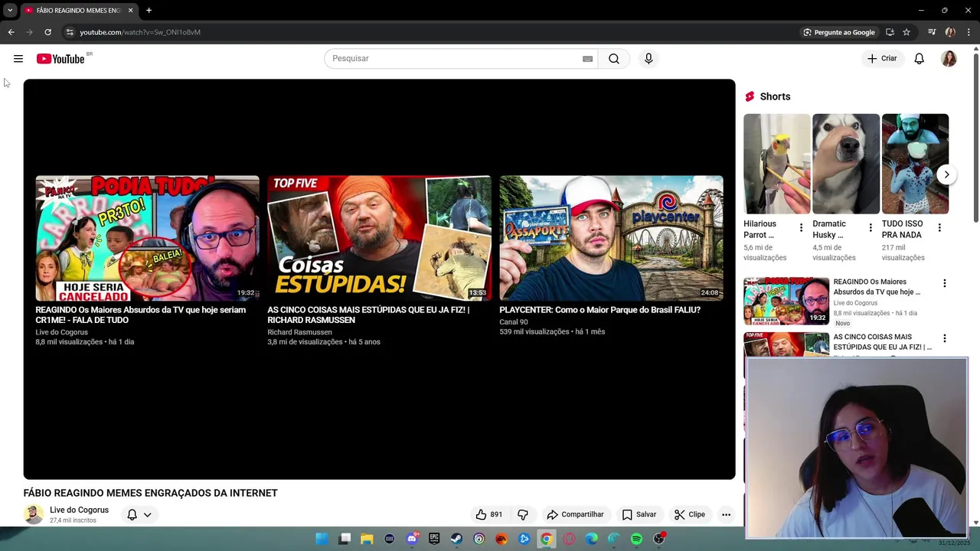Play AS CINCO COISAS MAIS ESTÚPIDAS endscreen thumbnail
This screenshot has width=980, height=551.
click(x=379, y=238)
